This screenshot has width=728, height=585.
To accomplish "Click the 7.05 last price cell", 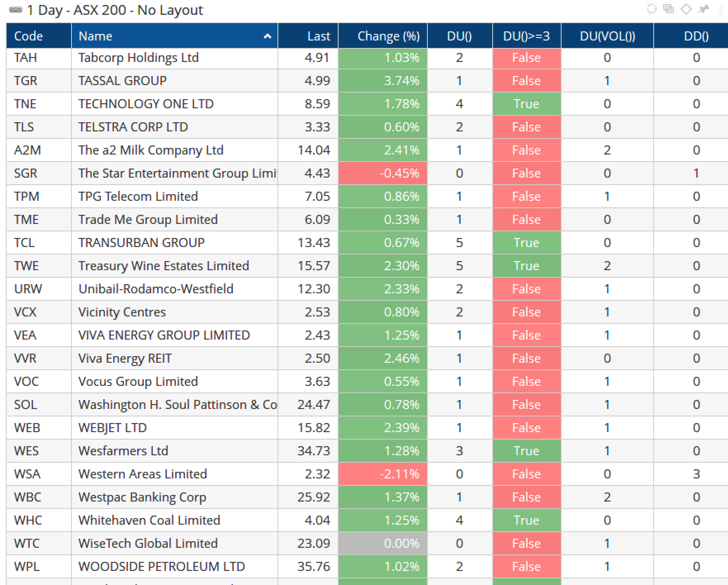I will click(308, 196).
